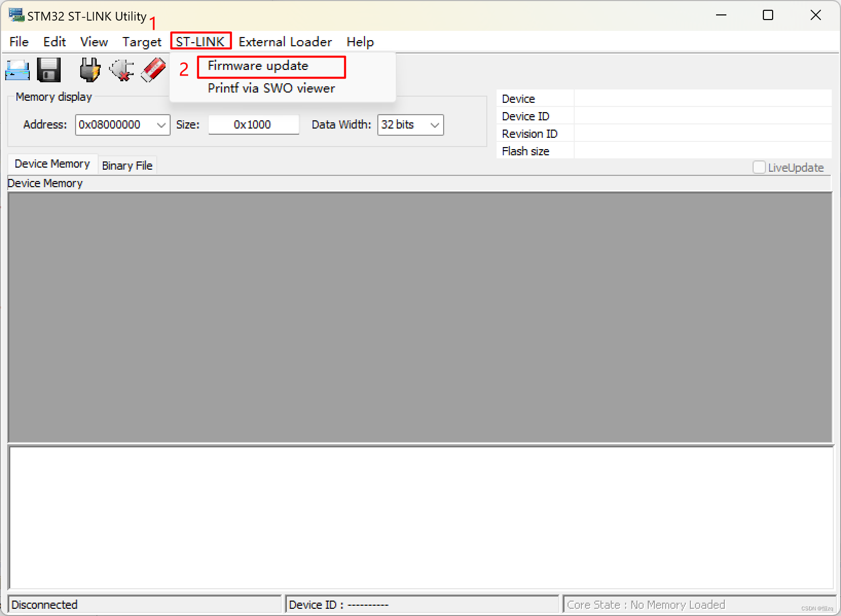Open the ST-LINK menu

coord(200,42)
